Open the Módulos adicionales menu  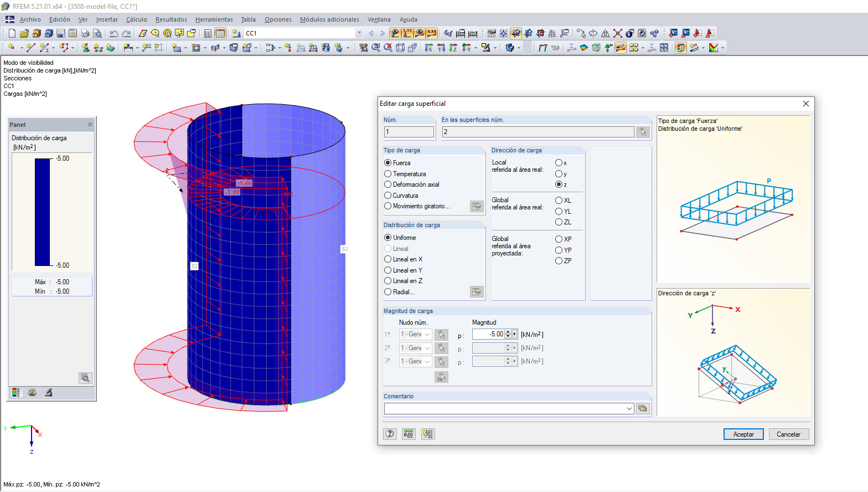(x=329, y=19)
